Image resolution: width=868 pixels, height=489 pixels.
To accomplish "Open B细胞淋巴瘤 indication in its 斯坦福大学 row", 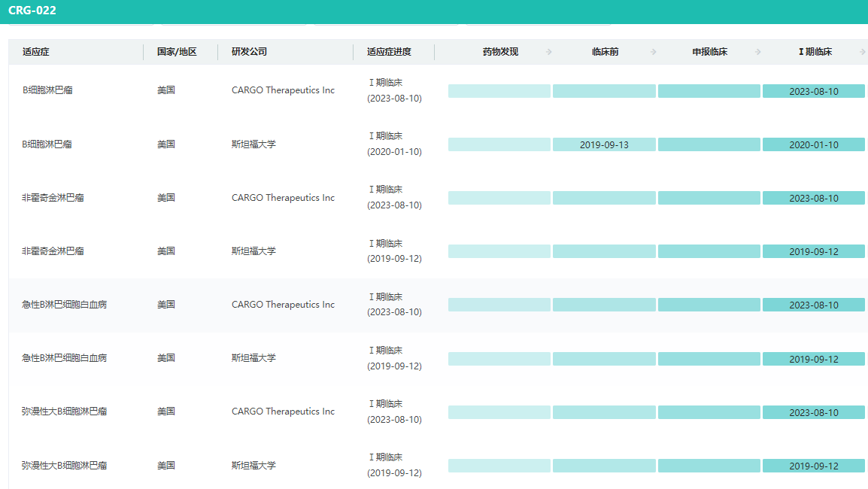I will click(x=47, y=144).
